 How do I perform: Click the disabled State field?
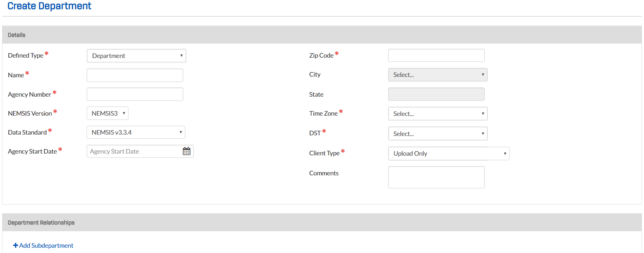click(436, 94)
